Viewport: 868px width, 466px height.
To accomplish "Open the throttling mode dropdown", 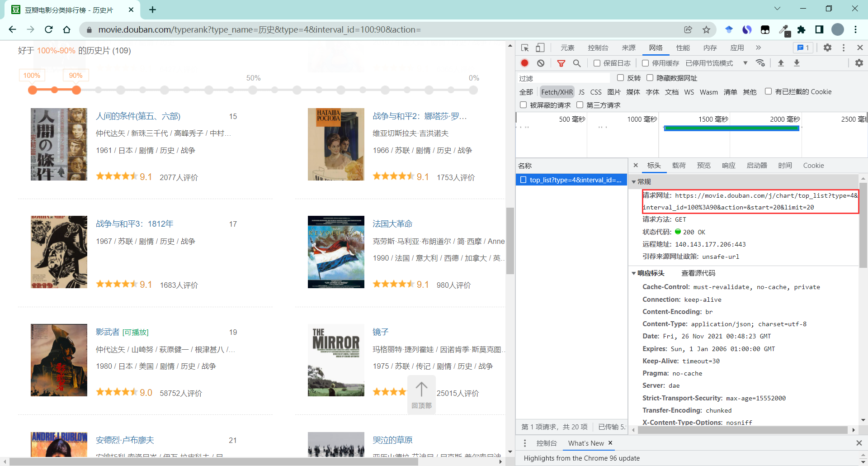I will (717, 63).
